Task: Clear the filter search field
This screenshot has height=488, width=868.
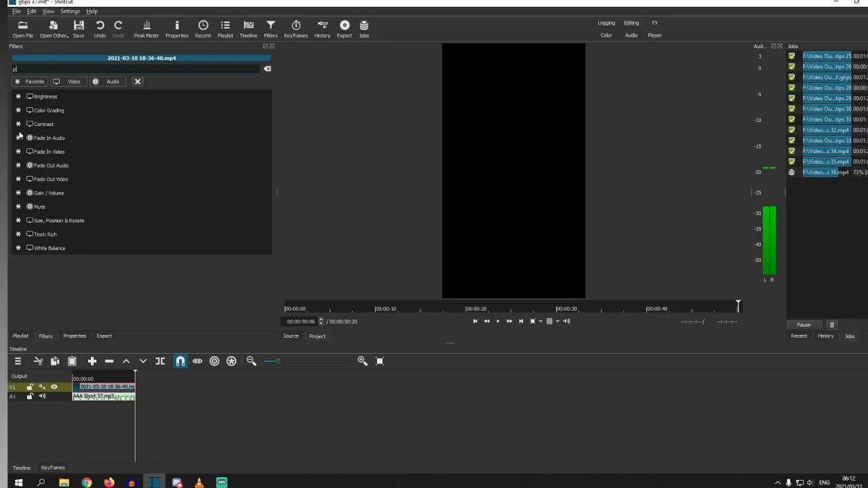Action: [267, 68]
